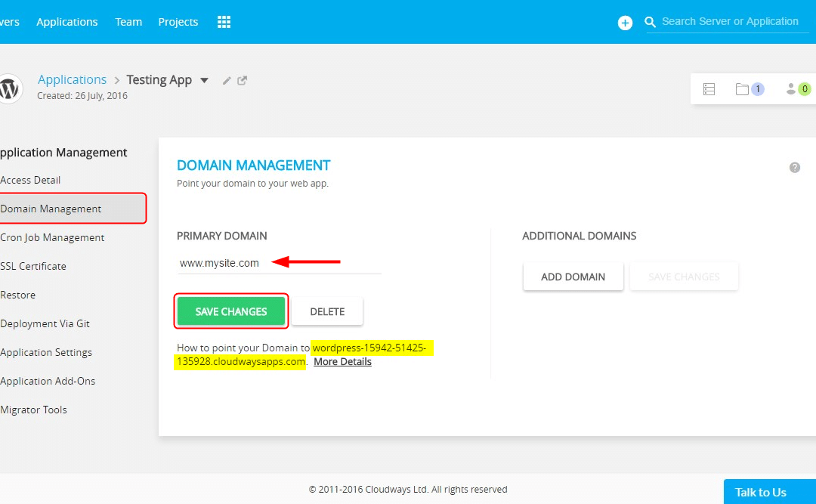The width and height of the screenshot is (816, 504).
Task: Open the Projects menu in top bar
Action: [x=178, y=22]
